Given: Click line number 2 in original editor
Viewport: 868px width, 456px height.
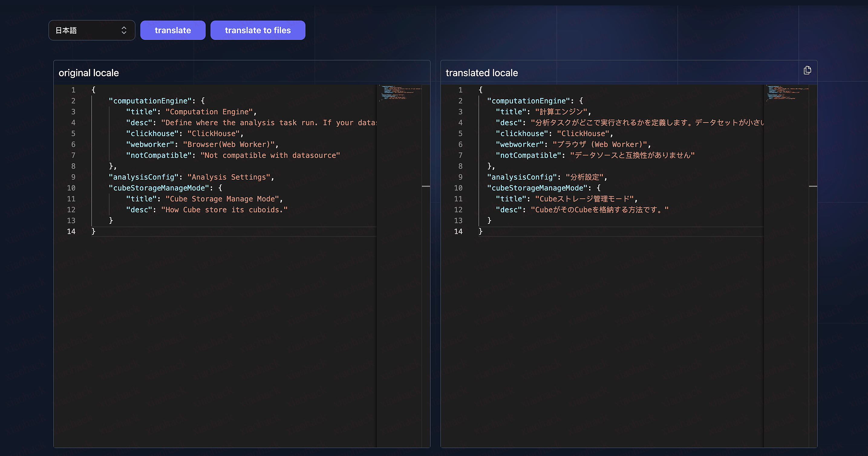Looking at the screenshot, I should [73, 101].
